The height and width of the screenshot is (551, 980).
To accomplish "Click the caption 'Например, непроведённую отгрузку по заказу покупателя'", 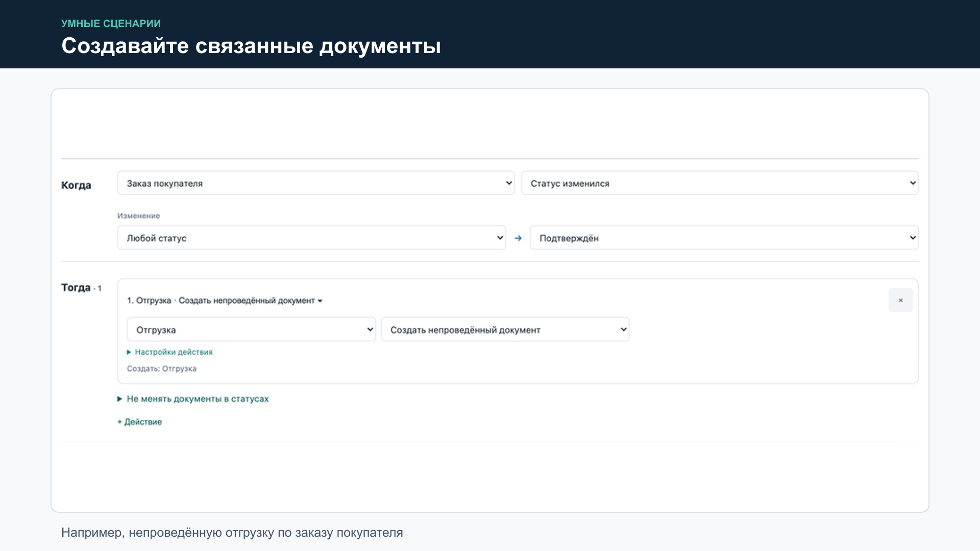I will click(232, 533).
